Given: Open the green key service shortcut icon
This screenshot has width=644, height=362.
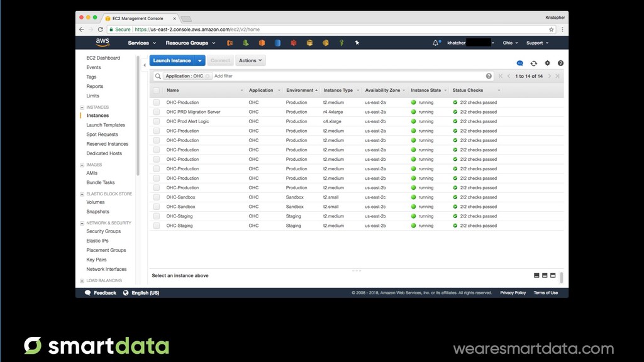Looking at the screenshot, I should tap(341, 43).
